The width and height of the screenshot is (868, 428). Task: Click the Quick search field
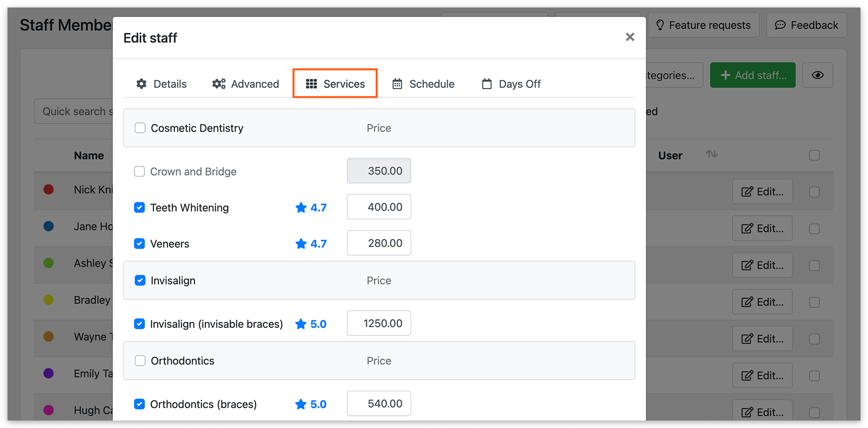74,111
